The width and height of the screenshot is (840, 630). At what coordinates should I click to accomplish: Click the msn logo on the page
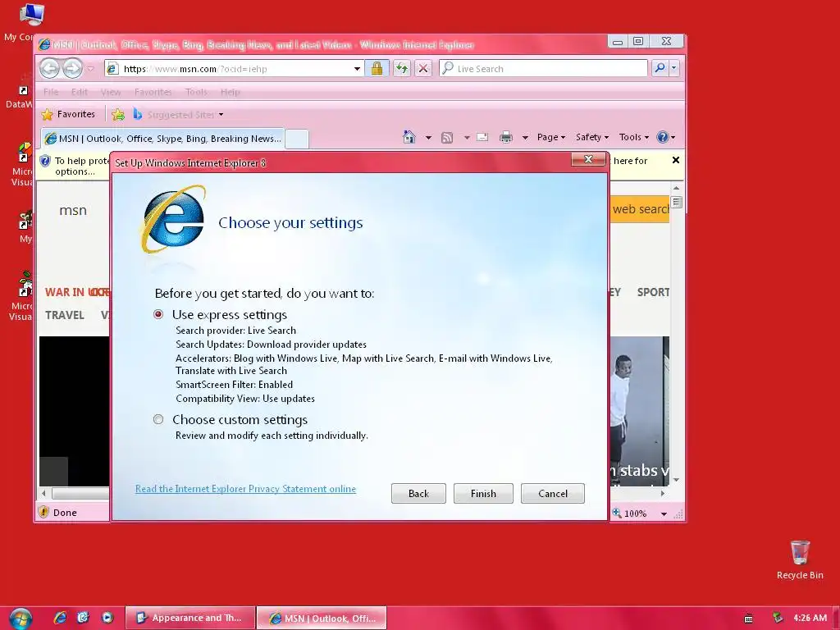[x=73, y=210]
